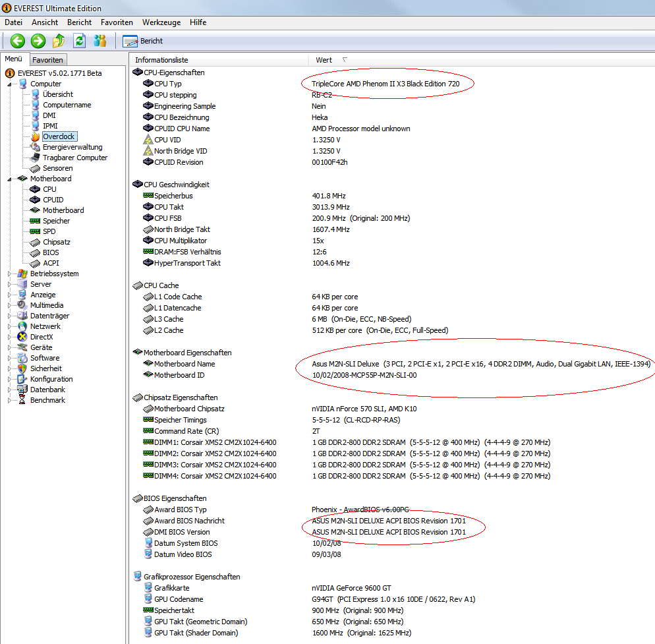
Task: Expand the Anzeige tree node
Action: (10, 295)
